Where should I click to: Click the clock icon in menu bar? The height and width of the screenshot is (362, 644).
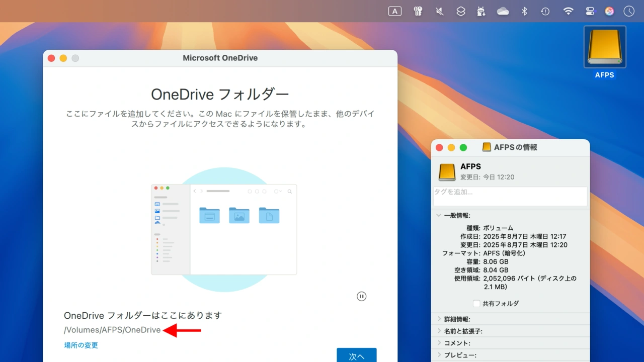[629, 11]
